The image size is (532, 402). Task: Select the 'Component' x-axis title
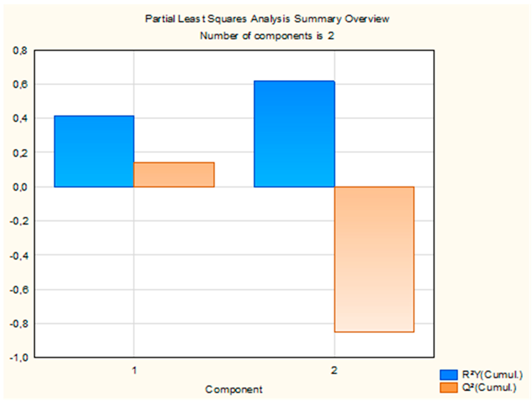(234, 389)
